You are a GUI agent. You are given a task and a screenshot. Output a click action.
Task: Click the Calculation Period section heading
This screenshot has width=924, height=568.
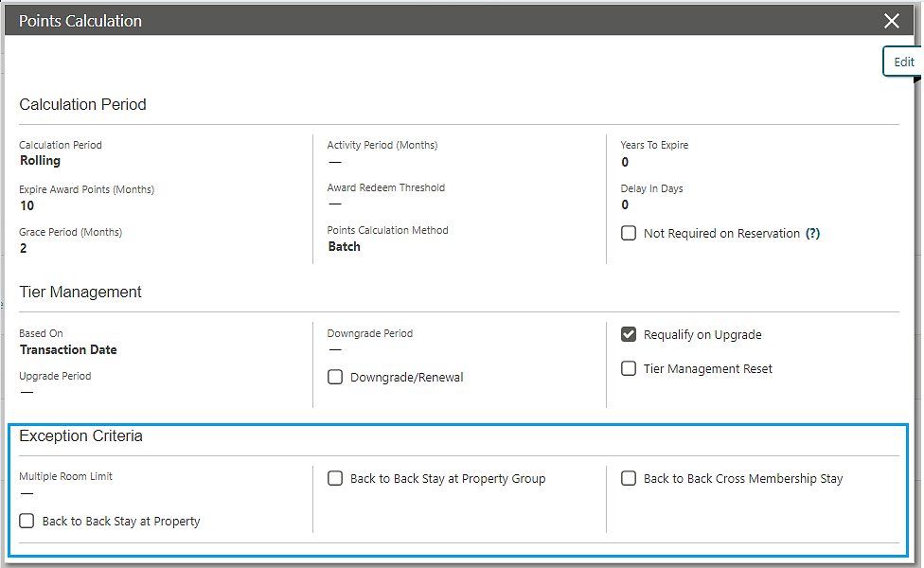coord(82,104)
